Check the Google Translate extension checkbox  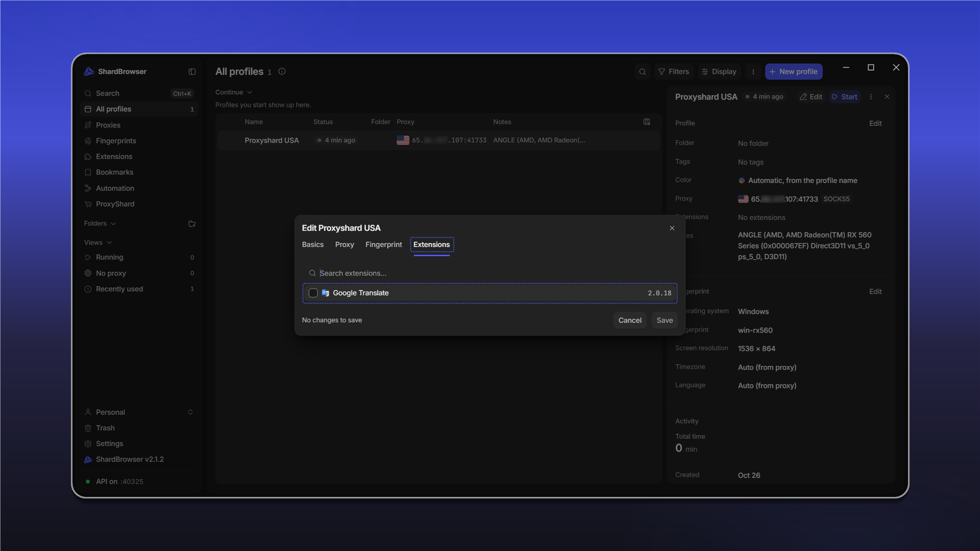(313, 293)
